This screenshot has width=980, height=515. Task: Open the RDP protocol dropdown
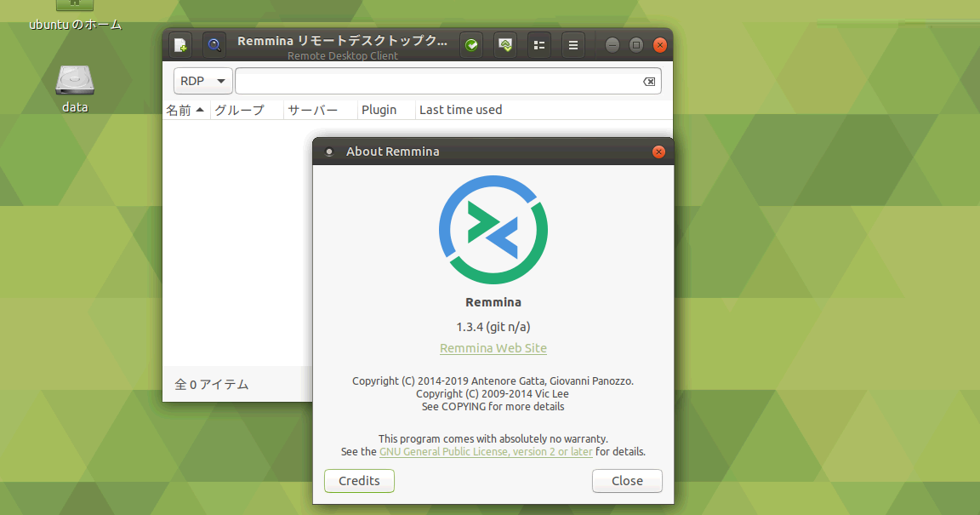pos(202,81)
